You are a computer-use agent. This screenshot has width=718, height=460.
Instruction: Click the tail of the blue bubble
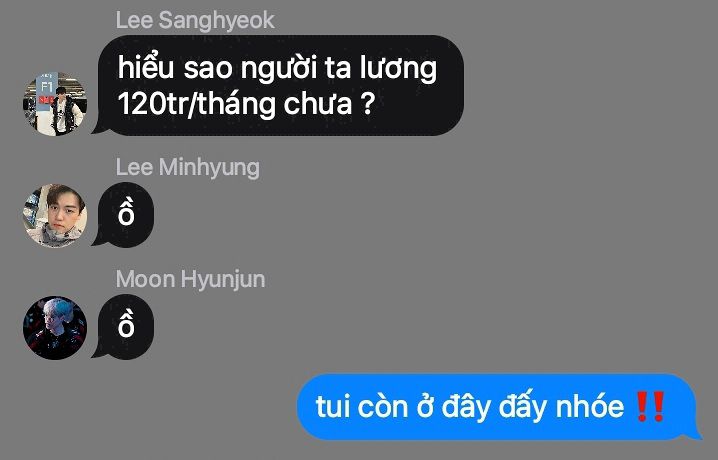pos(696,433)
